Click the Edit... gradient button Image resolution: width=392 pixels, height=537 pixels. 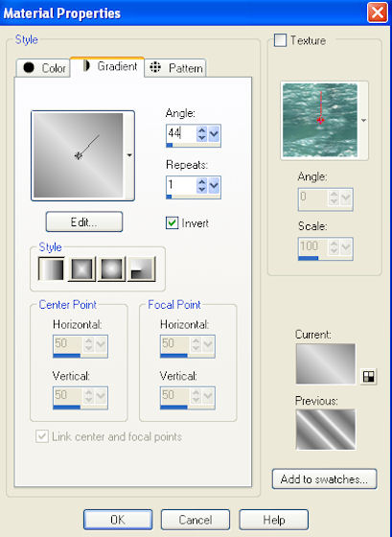click(84, 222)
